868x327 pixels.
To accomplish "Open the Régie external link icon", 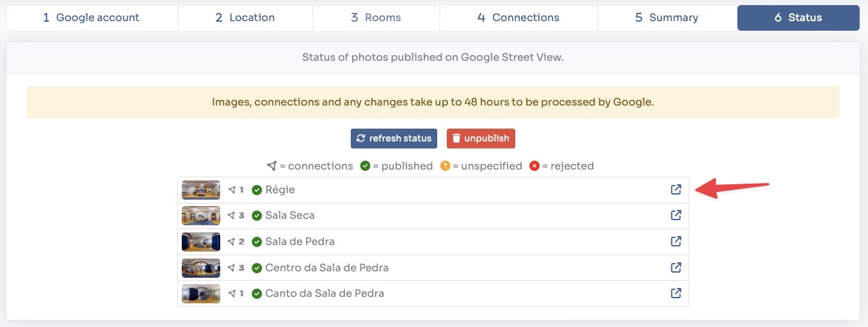I will point(675,189).
